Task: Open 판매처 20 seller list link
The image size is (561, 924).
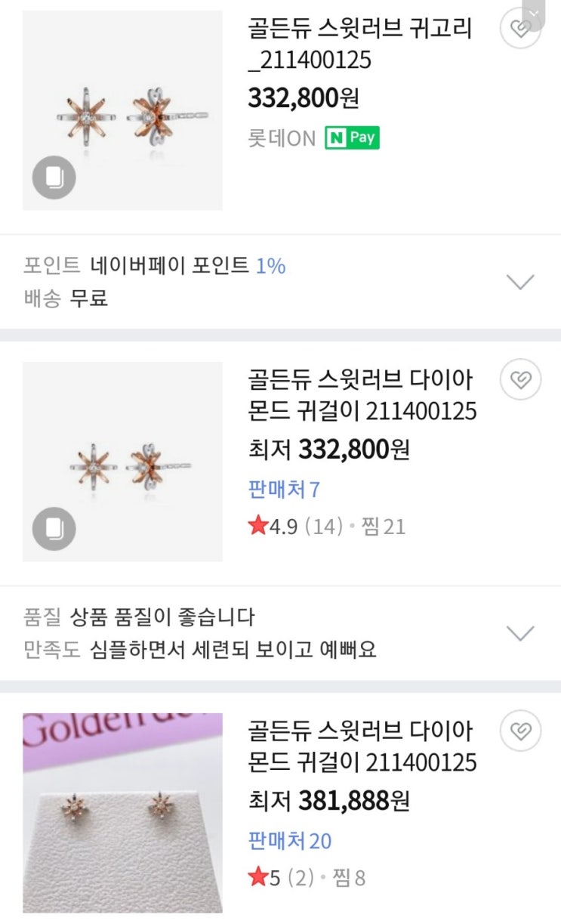Action: [290, 841]
